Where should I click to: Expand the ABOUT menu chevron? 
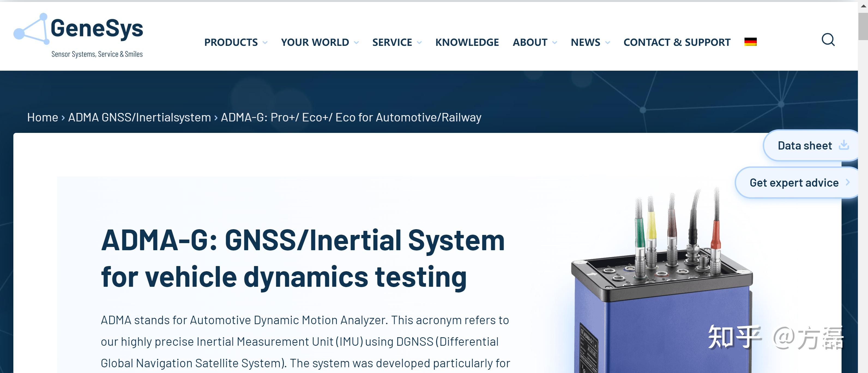tap(554, 43)
